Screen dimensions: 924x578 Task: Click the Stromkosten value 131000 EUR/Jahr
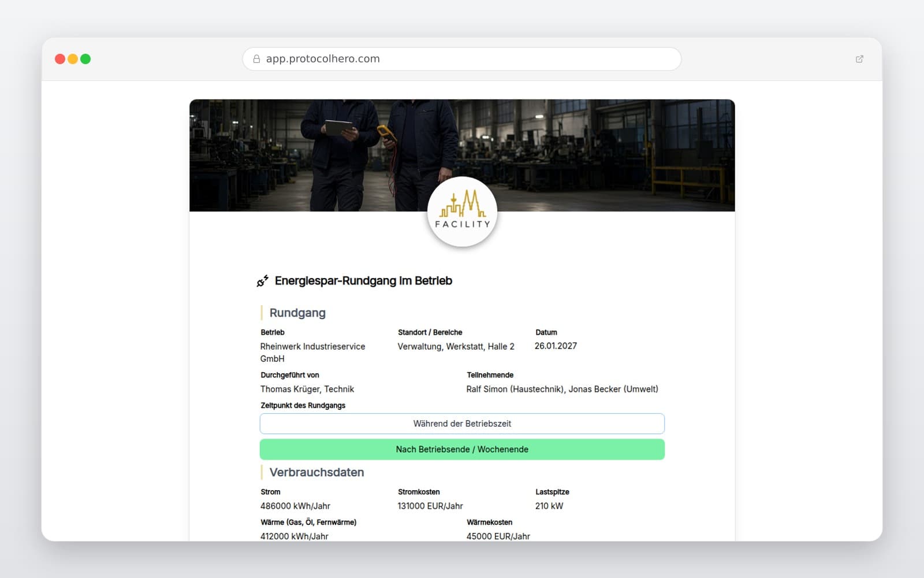point(430,506)
